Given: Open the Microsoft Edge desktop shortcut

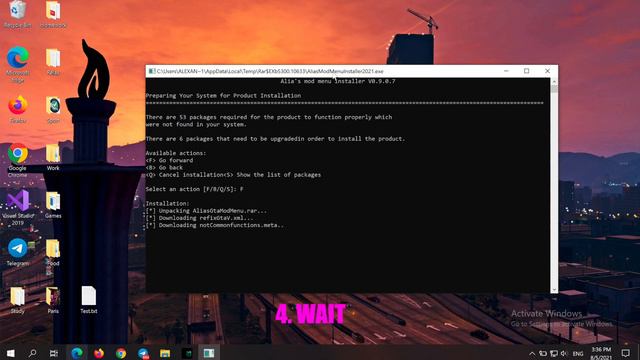Looking at the screenshot, I should click(x=18, y=65).
